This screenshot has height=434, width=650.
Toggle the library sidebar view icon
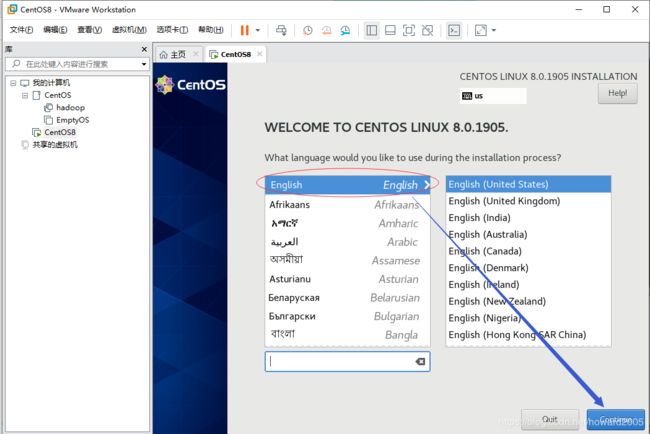click(371, 30)
